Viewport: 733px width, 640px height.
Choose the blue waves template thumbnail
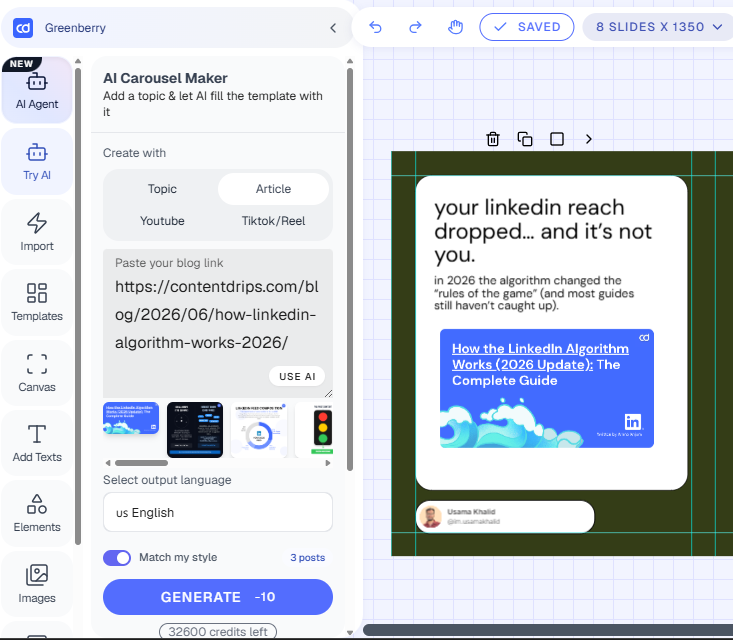pyautogui.click(x=131, y=418)
